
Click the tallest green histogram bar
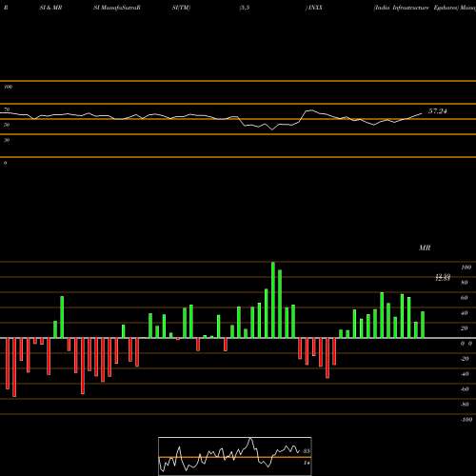[273, 300]
